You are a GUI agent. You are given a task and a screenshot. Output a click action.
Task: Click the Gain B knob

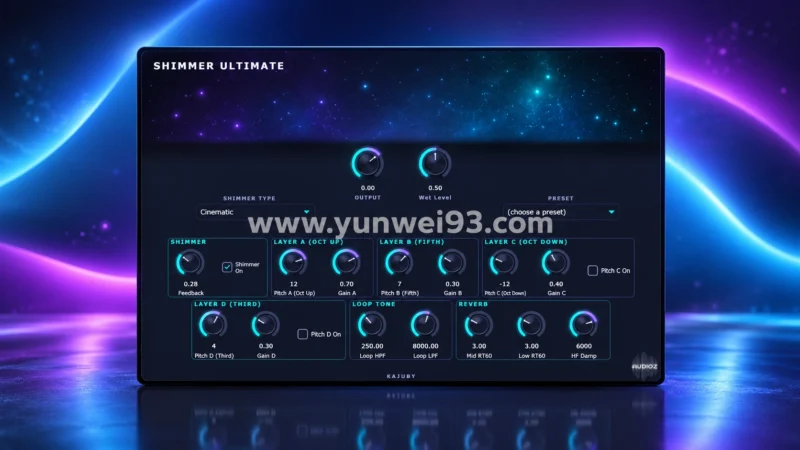pos(452,263)
